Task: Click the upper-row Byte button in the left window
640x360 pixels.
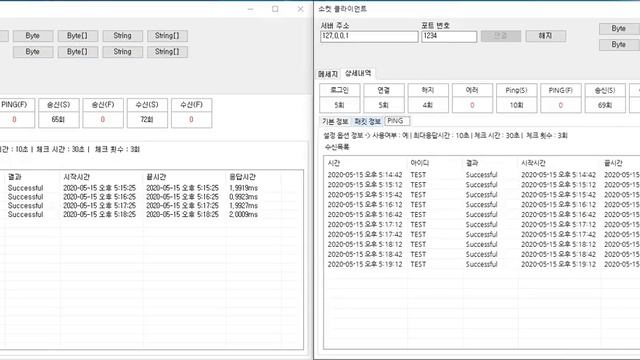Action: 33,36
